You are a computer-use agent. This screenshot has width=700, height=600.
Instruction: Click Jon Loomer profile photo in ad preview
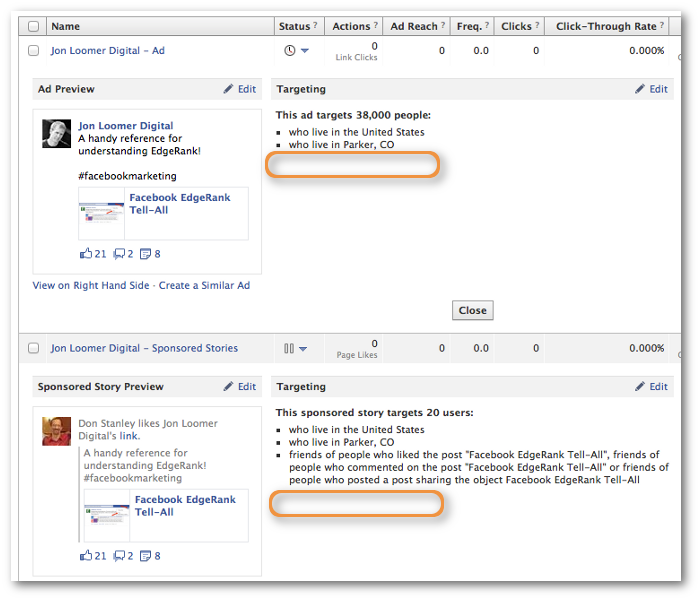coord(57,133)
